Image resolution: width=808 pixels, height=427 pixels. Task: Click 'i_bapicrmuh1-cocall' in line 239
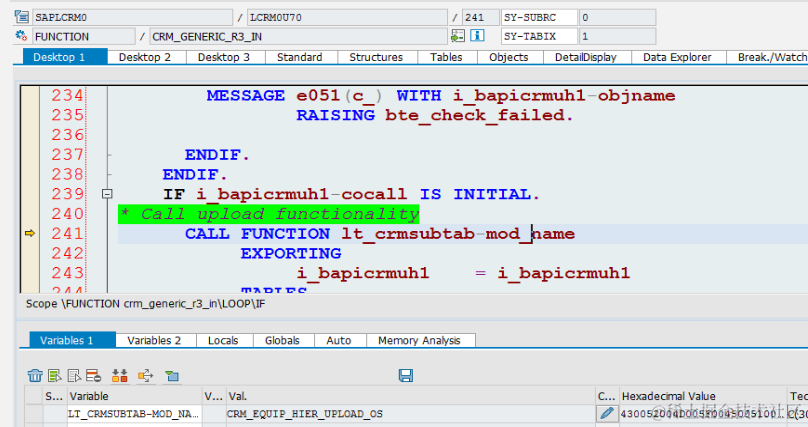point(301,194)
